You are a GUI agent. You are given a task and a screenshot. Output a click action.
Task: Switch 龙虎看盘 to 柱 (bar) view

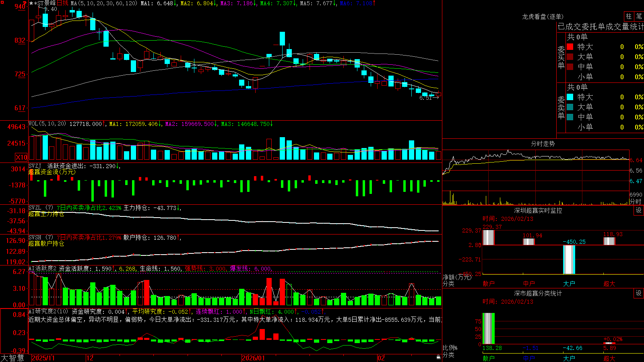coord(629,16)
